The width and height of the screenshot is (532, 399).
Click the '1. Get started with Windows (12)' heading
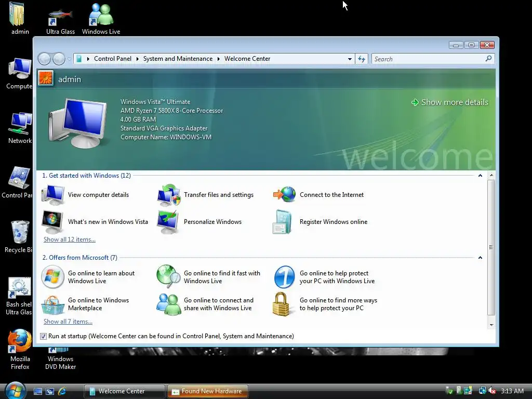pos(87,176)
